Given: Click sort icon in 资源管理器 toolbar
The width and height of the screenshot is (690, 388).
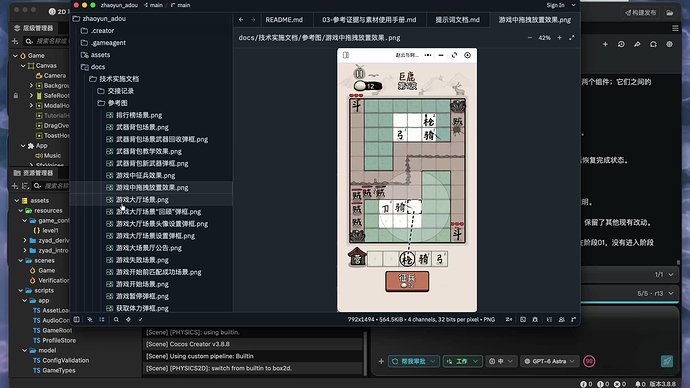Looking at the screenshot, I should (25, 186).
